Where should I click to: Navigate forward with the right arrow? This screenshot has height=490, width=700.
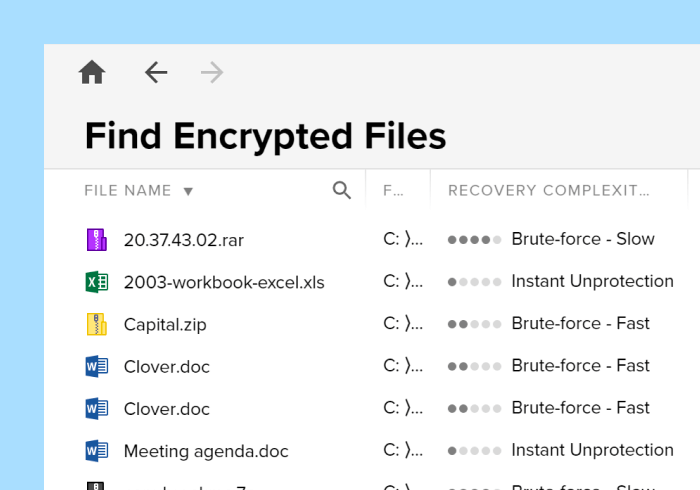(x=212, y=72)
